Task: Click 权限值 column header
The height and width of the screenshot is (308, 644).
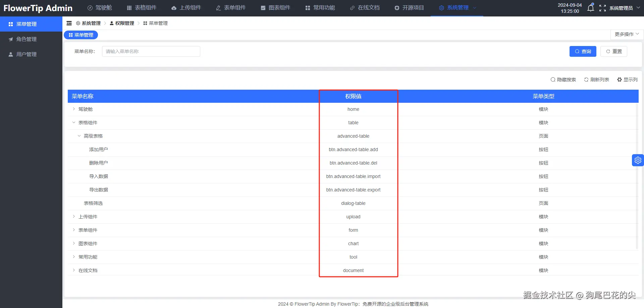Action: 353,96
